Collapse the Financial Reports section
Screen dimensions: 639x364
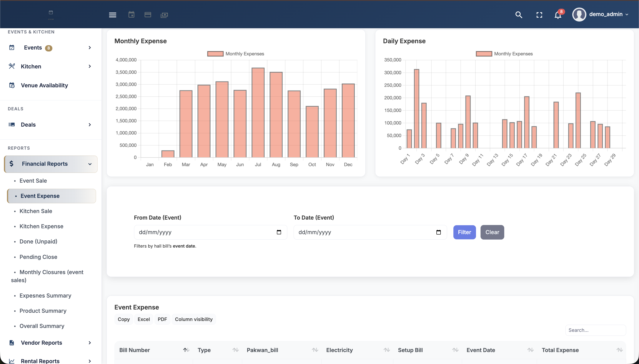51,164
